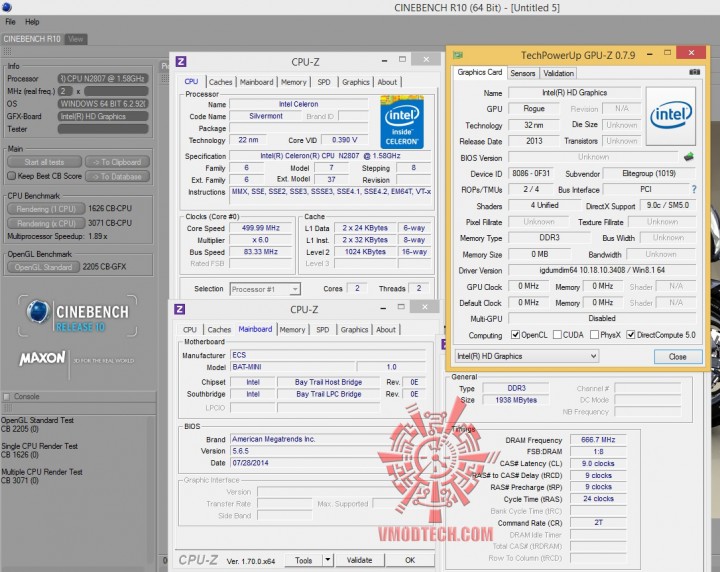Toggle the Console checkbox
The image size is (720, 572).
[x=6, y=396]
